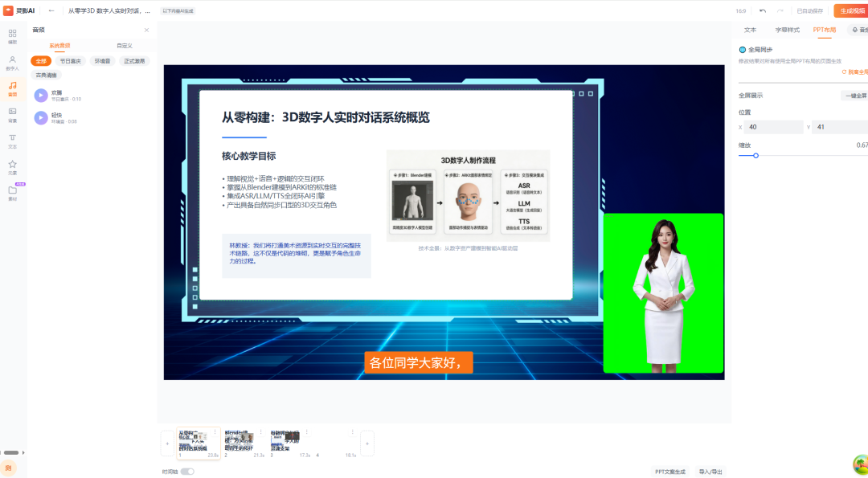Select slide 3 thumbnail

click(x=291, y=443)
